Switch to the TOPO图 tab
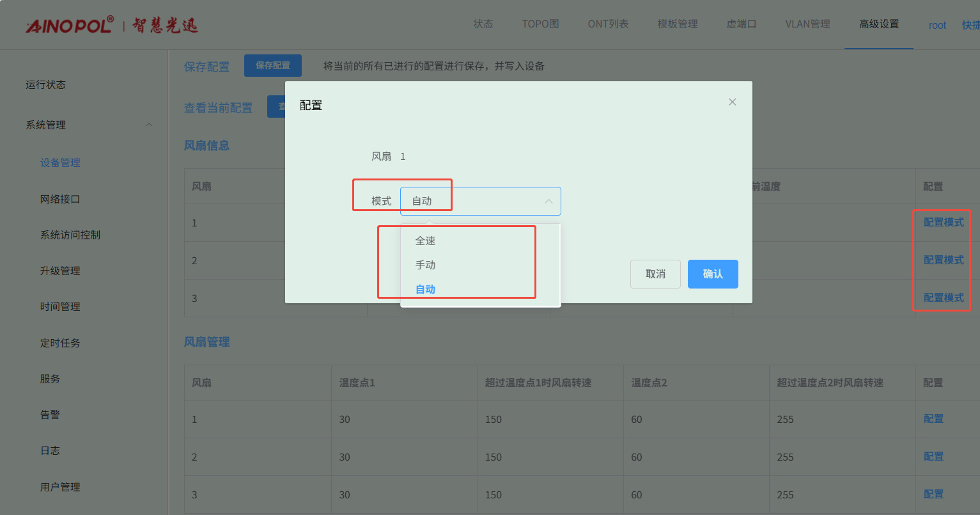The width and height of the screenshot is (980, 515). point(540,24)
